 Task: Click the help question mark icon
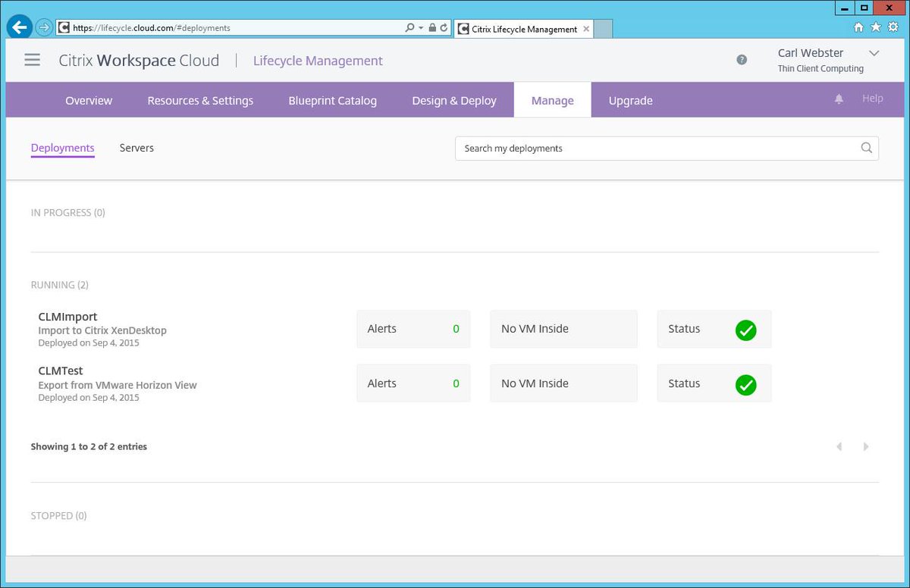coord(742,60)
